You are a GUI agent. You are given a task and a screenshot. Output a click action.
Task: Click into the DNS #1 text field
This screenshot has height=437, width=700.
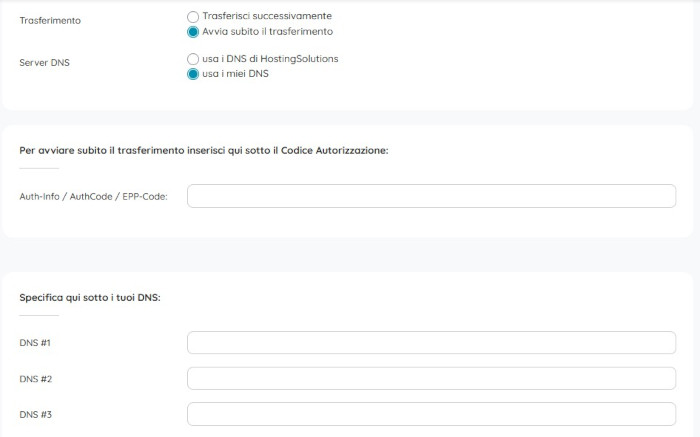(x=431, y=343)
